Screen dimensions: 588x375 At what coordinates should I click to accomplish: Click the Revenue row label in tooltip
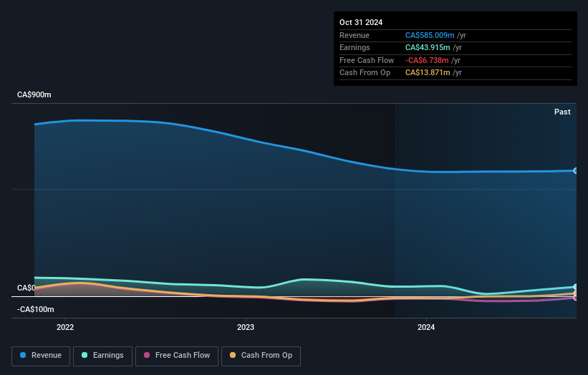355,35
